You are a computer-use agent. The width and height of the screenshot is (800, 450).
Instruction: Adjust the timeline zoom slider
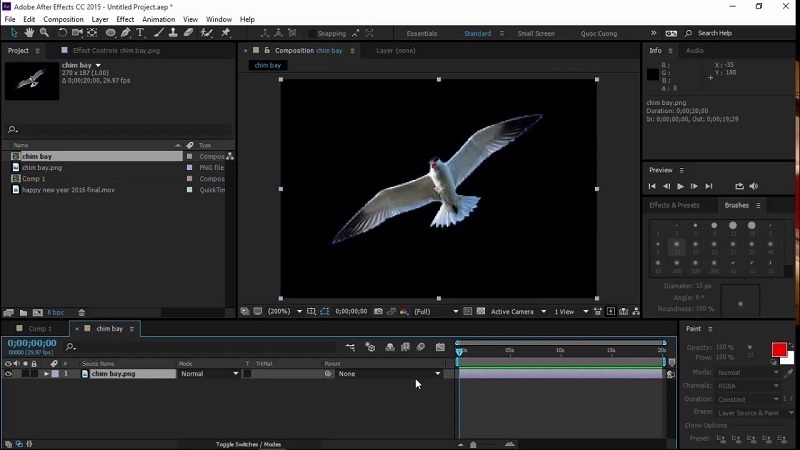pos(473,445)
